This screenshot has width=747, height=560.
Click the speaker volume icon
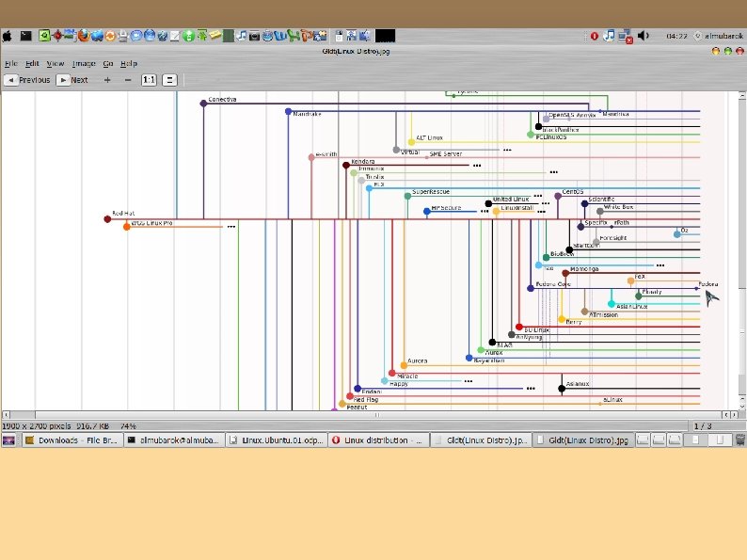pos(644,36)
